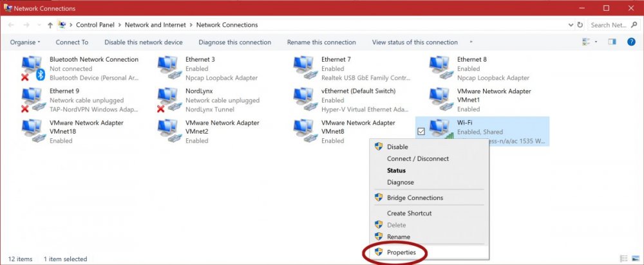Viewport: 644px width, 265px height.
Task: Select the Ethernet 9 adapter icon
Action: point(32,100)
